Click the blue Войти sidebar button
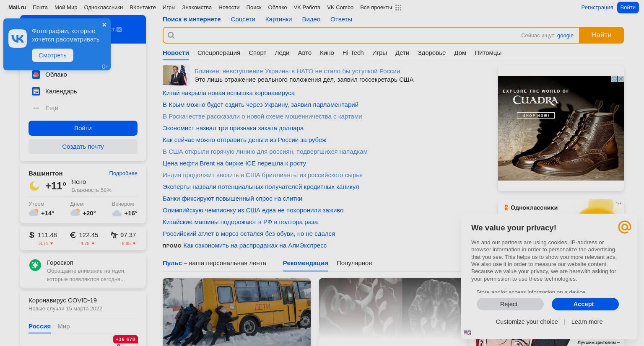 pos(83,128)
